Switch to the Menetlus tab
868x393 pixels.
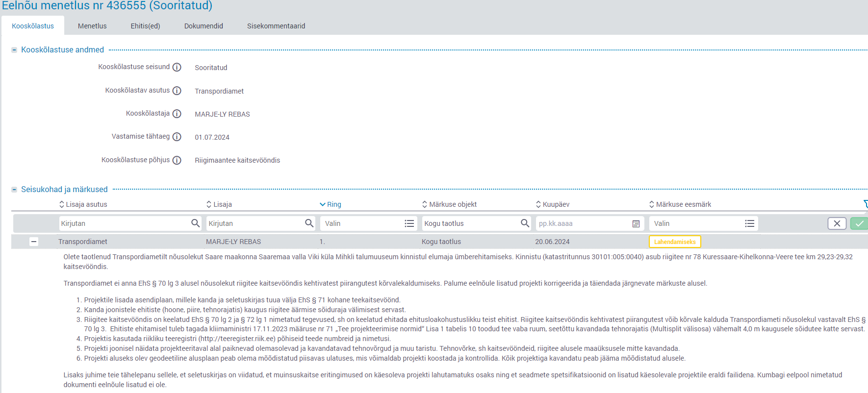92,26
